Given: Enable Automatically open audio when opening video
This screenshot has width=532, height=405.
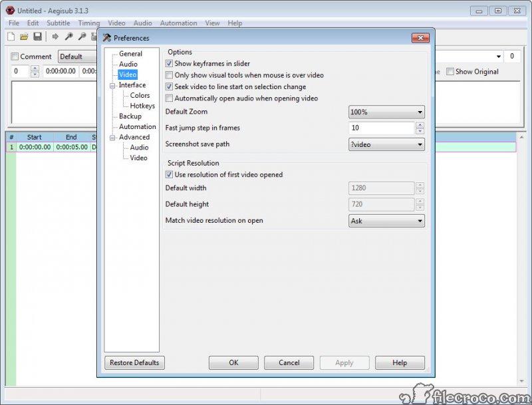Looking at the screenshot, I should click(x=169, y=98).
